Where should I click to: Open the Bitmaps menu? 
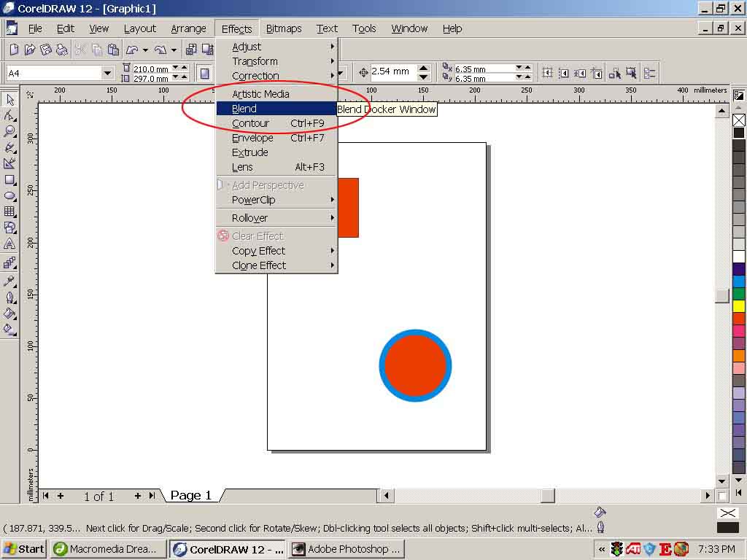click(x=284, y=28)
